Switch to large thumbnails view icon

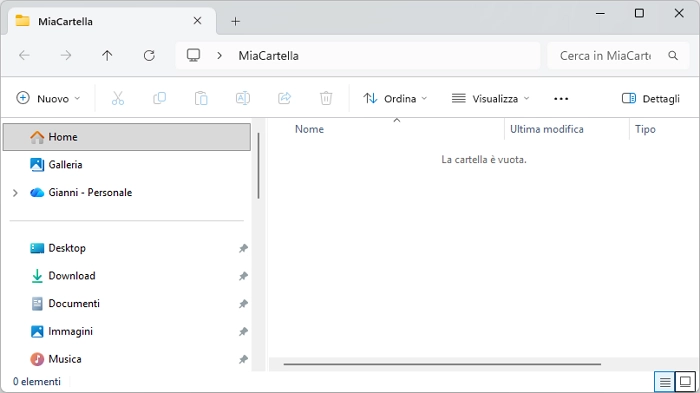tap(685, 382)
